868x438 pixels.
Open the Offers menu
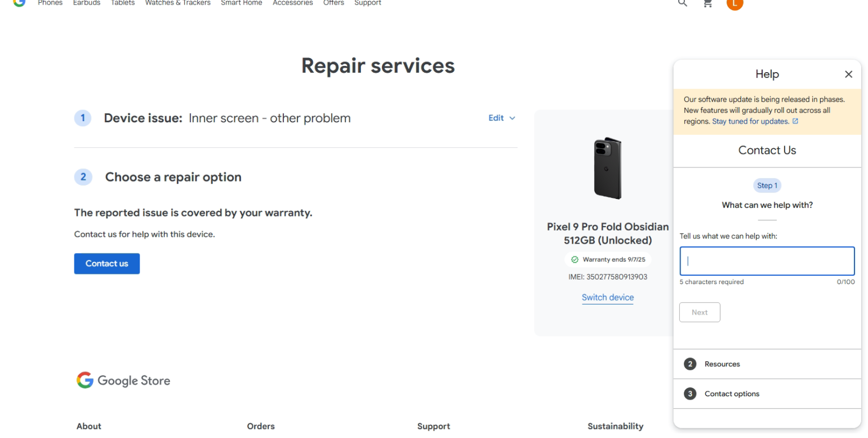(x=333, y=3)
